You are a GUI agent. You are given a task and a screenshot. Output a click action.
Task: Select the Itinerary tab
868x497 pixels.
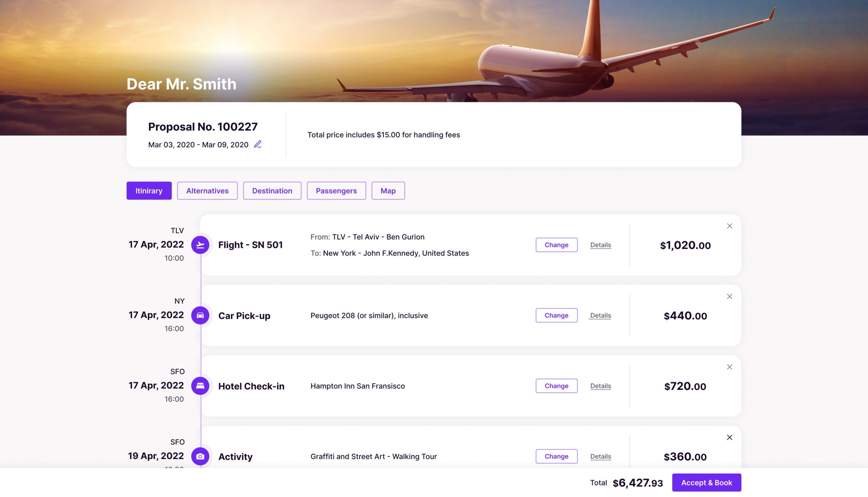coord(149,191)
